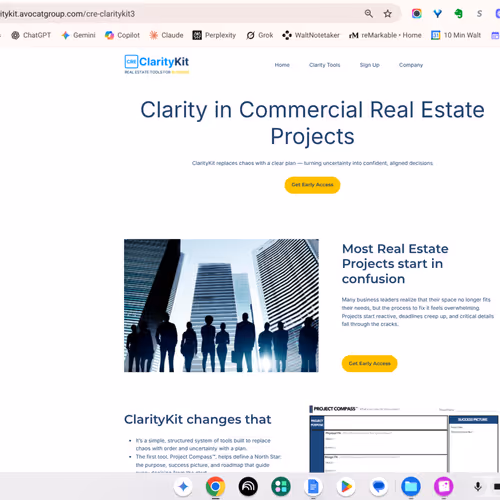Open the Perplexity bookmark
This screenshot has height=500, width=500.
[x=214, y=35]
